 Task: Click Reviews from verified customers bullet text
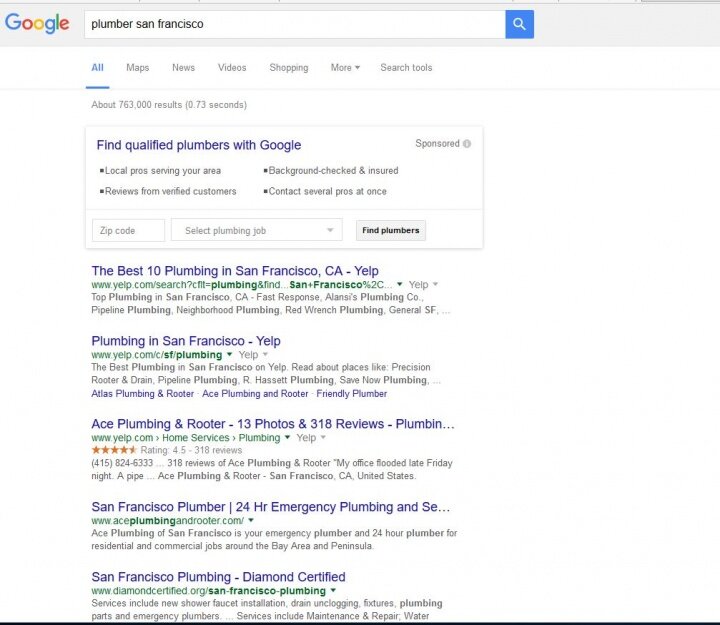tap(170, 191)
